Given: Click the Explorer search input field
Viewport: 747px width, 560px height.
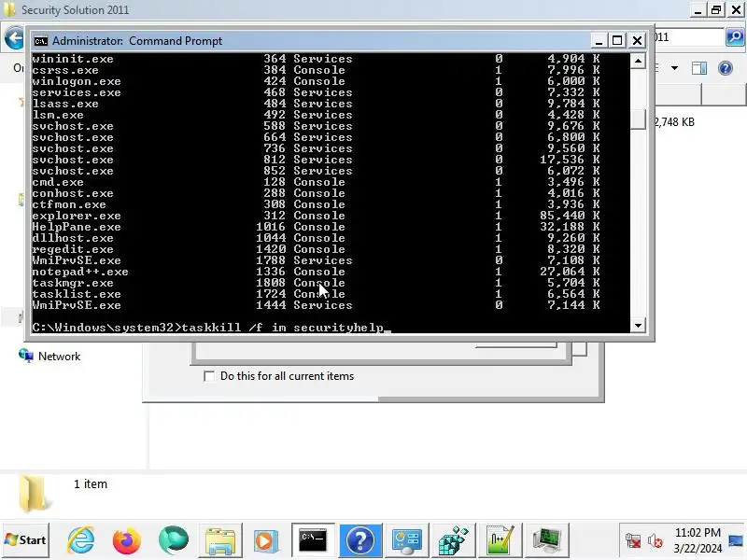Looking at the screenshot, I should tap(688, 37).
